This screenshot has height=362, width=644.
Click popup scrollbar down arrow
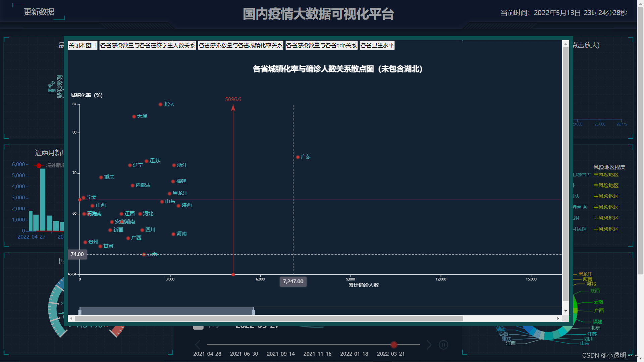coord(566,311)
